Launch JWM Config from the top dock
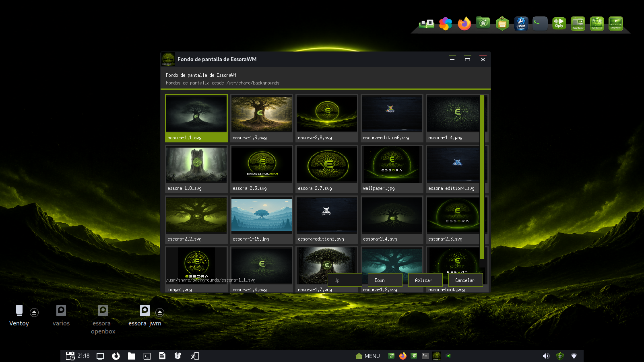The height and width of the screenshot is (362, 644). [x=521, y=24]
